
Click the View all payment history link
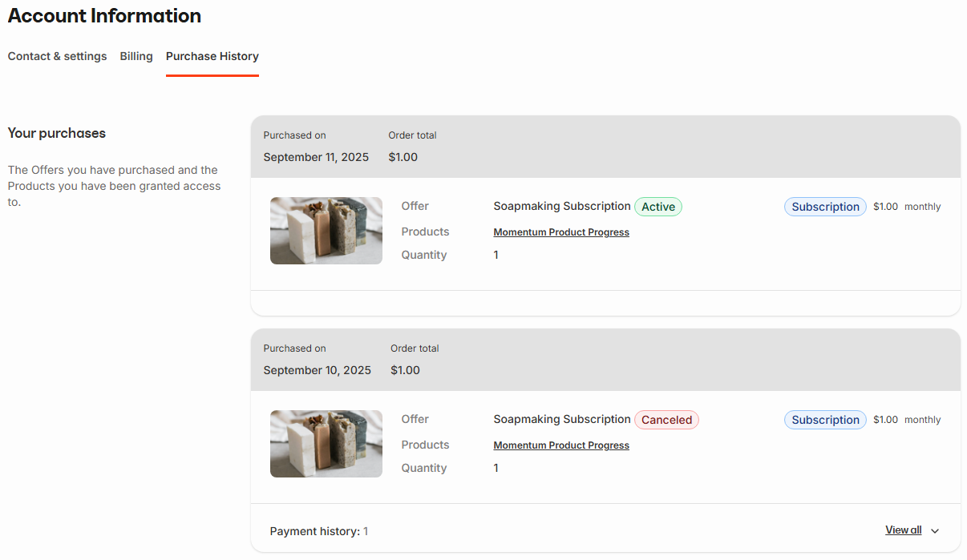point(903,530)
